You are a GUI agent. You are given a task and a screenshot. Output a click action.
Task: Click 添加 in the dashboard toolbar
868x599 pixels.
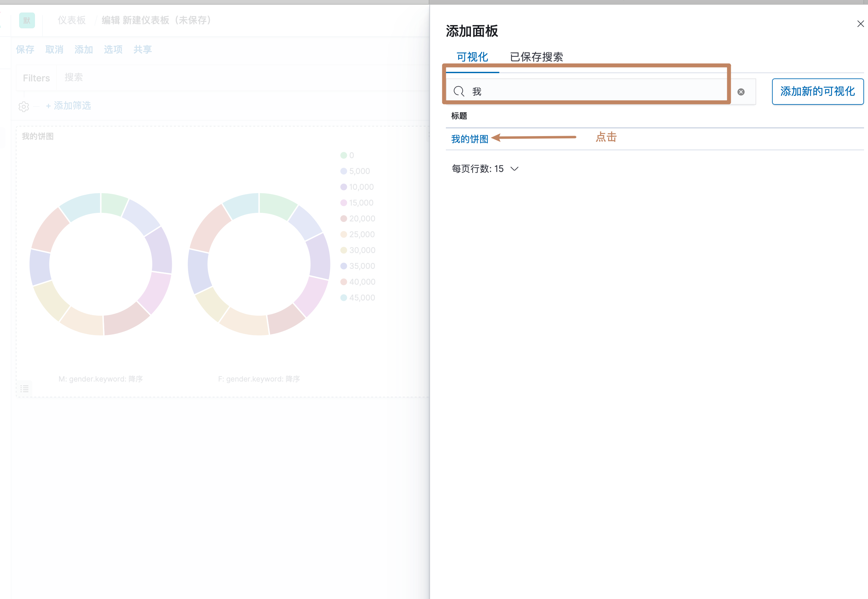pos(84,49)
